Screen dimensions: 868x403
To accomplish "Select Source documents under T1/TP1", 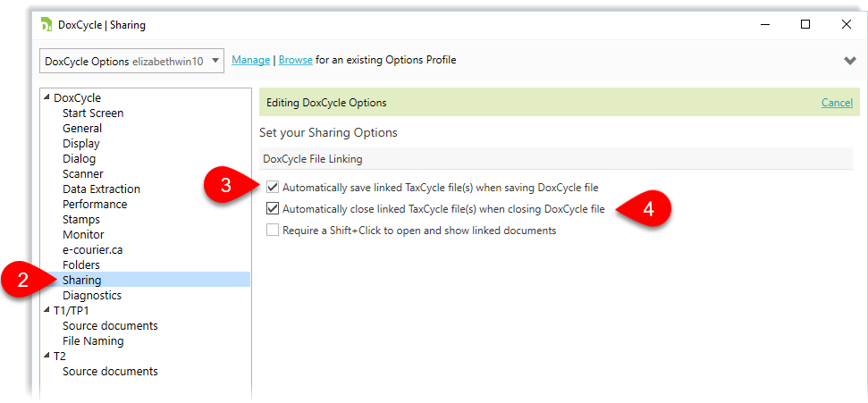I will 110,325.
